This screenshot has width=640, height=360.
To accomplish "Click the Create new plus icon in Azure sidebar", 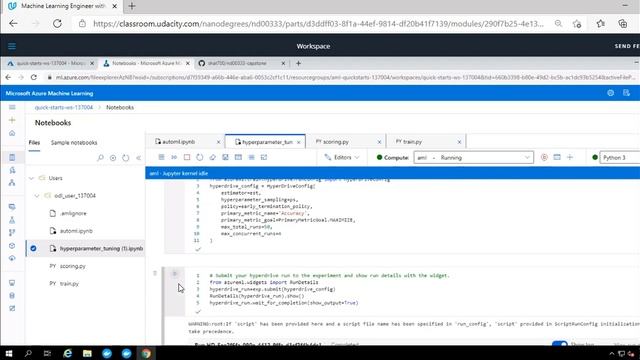I will coord(12,120).
